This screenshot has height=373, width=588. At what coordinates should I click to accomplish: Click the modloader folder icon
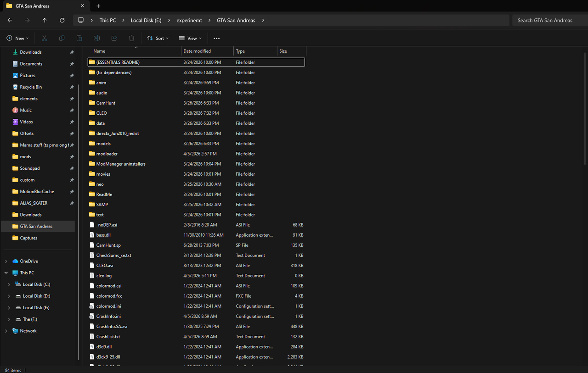coord(92,154)
